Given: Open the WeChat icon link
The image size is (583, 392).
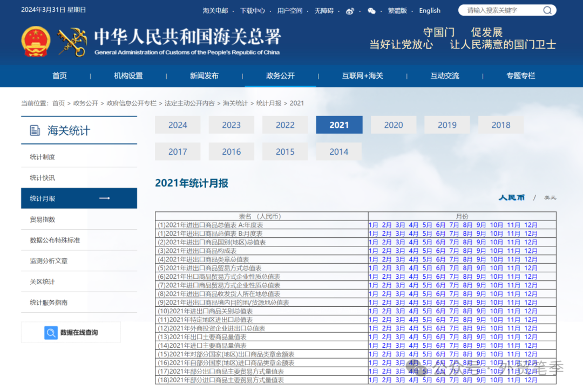Looking at the screenshot, I should (x=371, y=11).
